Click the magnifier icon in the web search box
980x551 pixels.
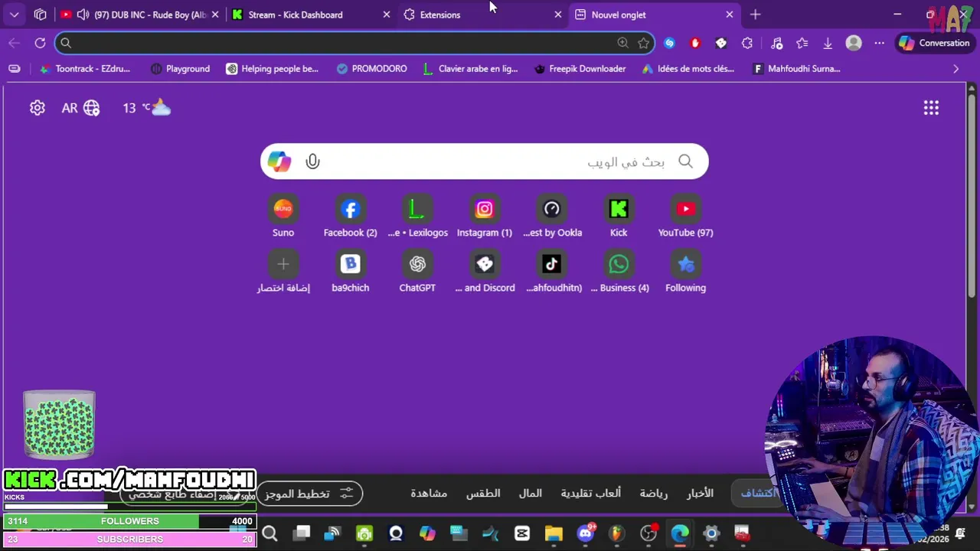[685, 161]
